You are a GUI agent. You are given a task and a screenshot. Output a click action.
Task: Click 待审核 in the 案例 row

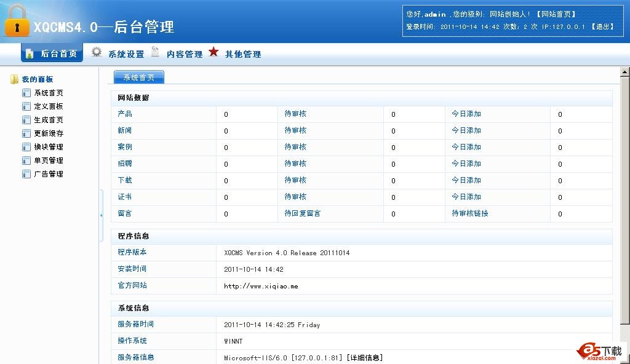[295, 147]
